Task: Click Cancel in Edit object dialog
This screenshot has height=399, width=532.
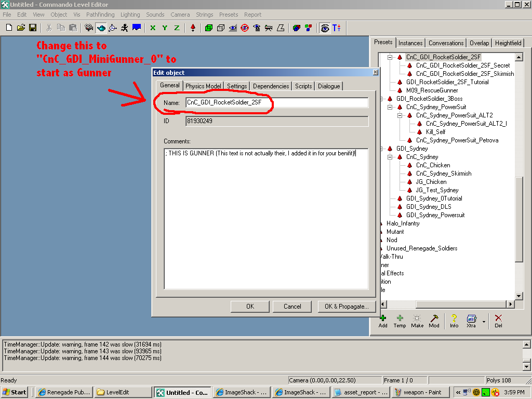Action: 292,307
